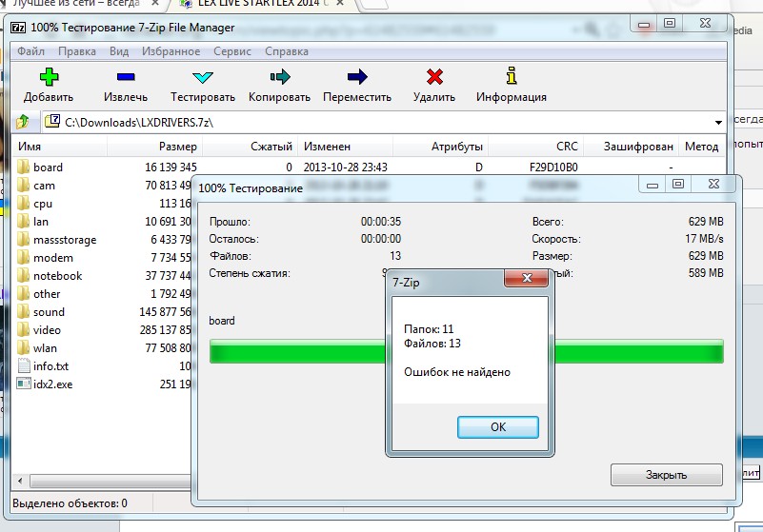Screen dimensions: 763x532
Task: Select the board folder icon
Action: pos(23,167)
